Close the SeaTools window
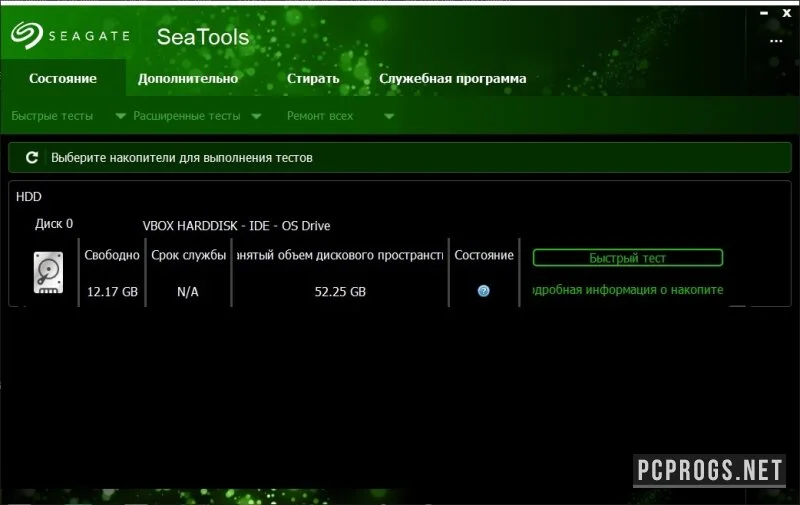Viewport: 800px width, 505px height. (x=787, y=14)
